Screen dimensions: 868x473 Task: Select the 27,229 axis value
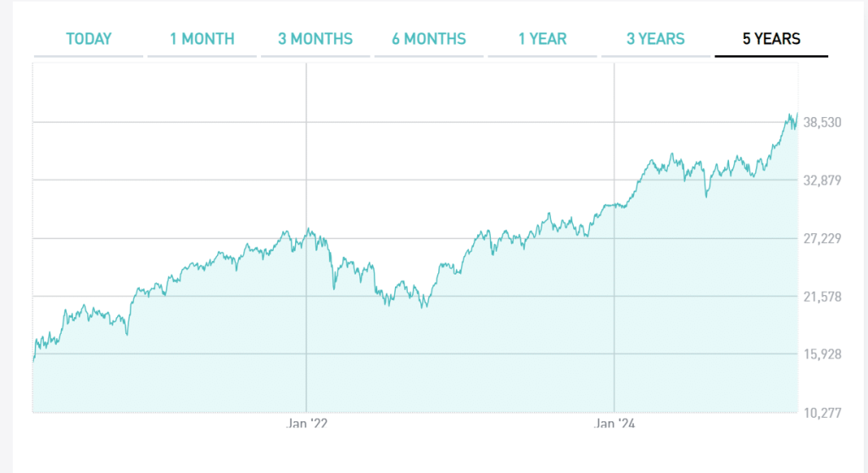[822, 238]
